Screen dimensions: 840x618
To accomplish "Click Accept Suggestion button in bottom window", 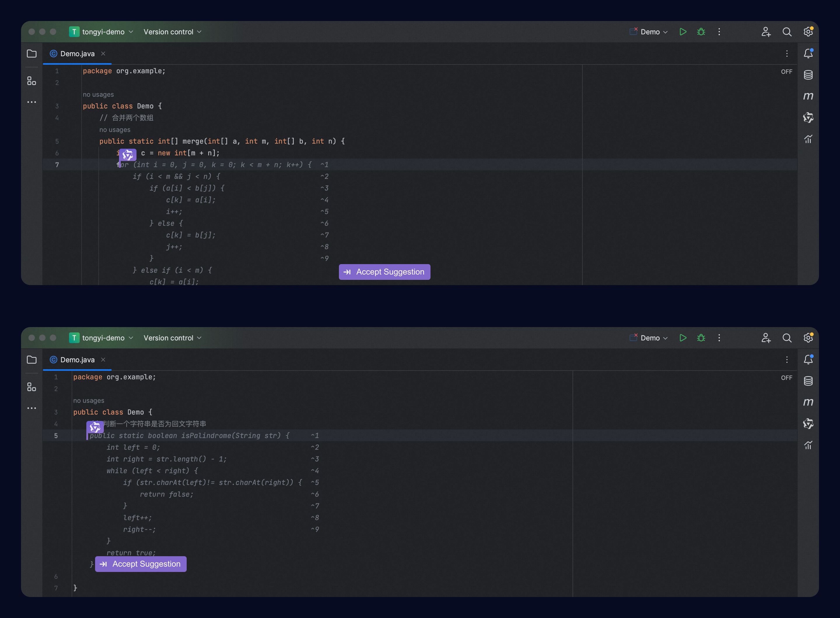I will point(141,564).
